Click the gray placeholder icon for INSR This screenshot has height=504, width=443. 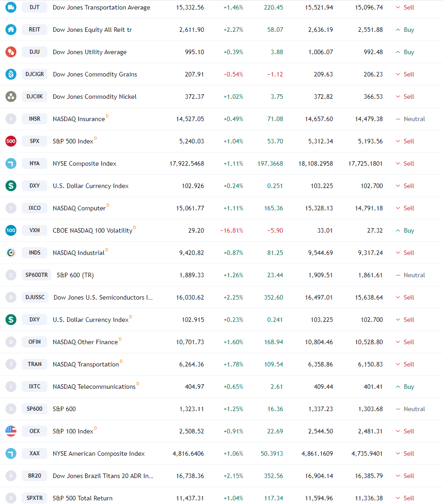tap(11, 119)
